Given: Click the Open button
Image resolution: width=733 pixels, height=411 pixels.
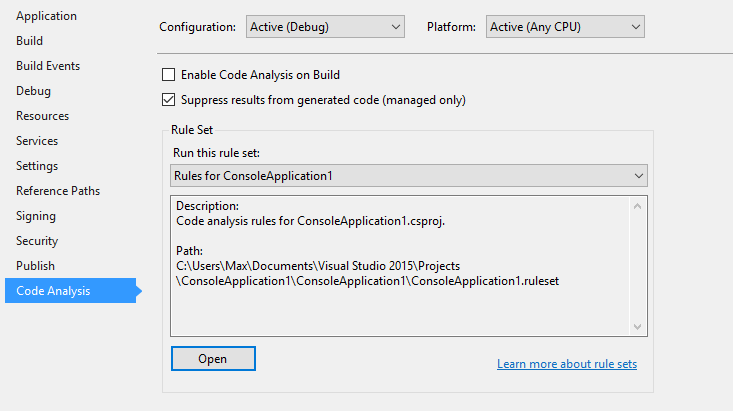Looking at the screenshot, I should click(213, 359).
